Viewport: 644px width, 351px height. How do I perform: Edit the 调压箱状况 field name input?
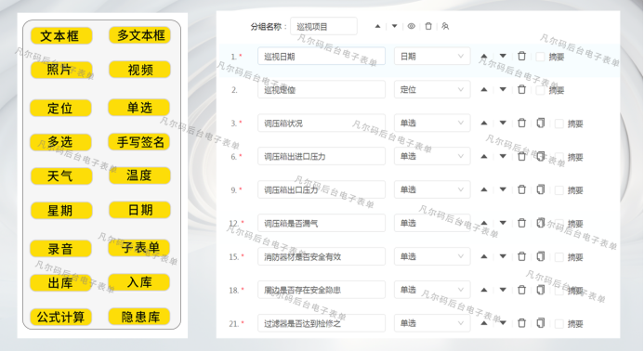pyautogui.click(x=322, y=123)
